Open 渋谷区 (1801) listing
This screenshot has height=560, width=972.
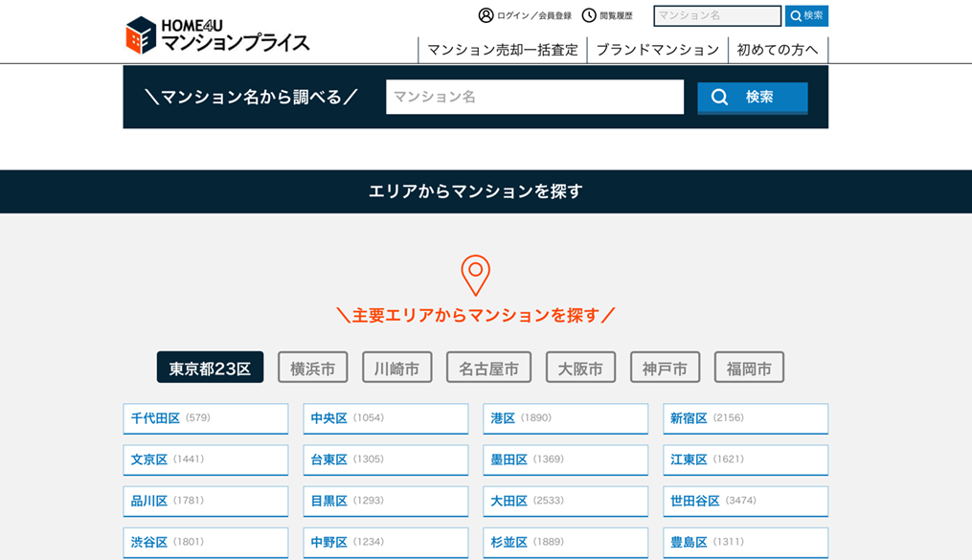pos(206,543)
